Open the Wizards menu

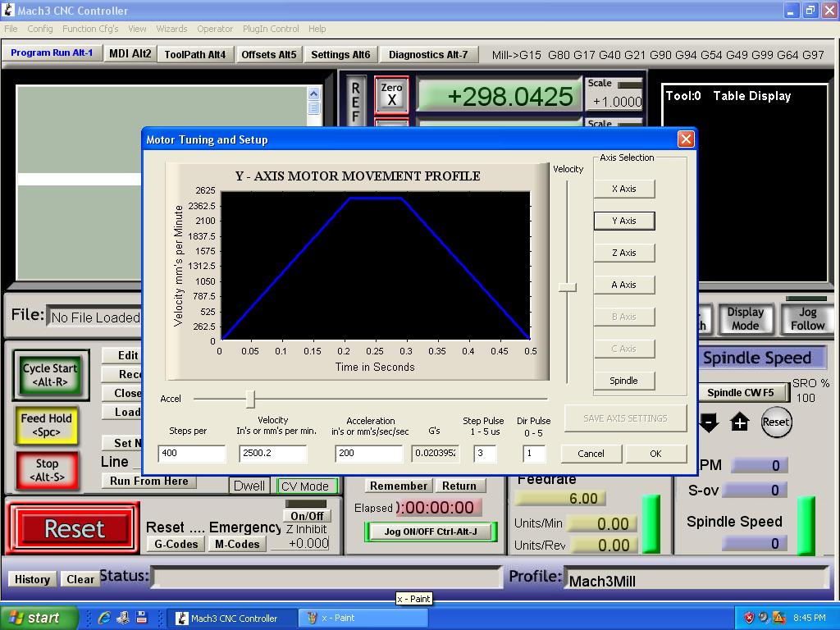point(171,29)
